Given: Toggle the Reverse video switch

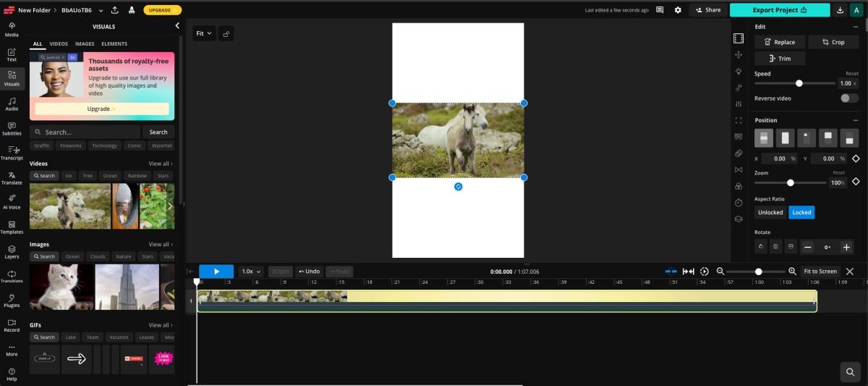Looking at the screenshot, I should coord(849,98).
